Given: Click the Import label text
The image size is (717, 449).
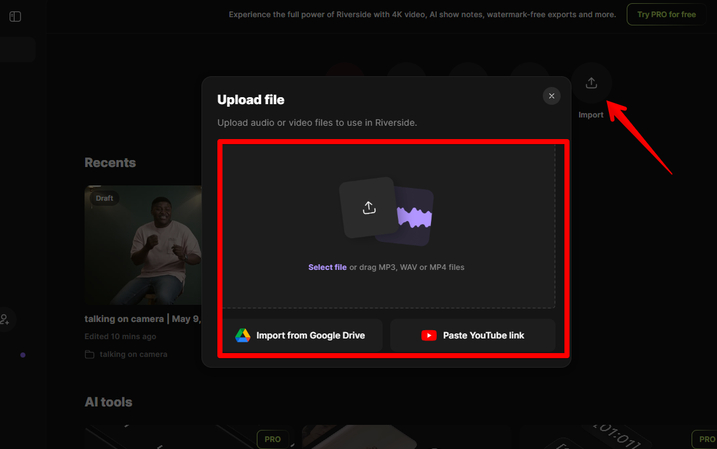Looking at the screenshot, I should coord(591,115).
